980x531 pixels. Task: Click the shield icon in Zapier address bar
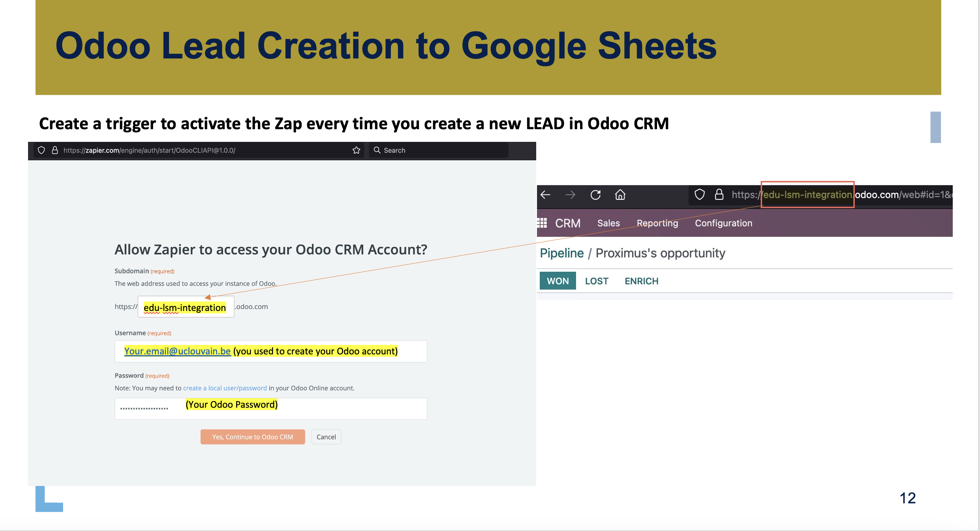41,150
